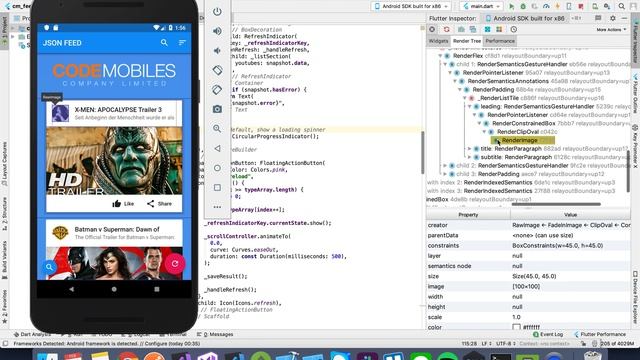The width and height of the screenshot is (640, 360).
Task: Collapse child 1 RenderSemanticsGestureHandler node
Action: [x=445, y=64]
